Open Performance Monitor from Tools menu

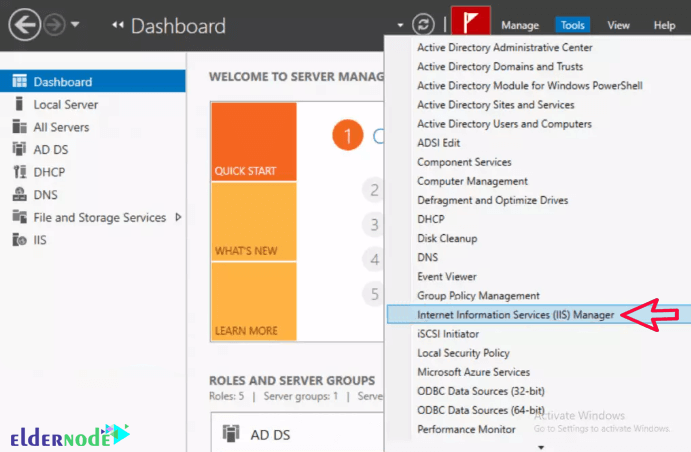point(466,429)
